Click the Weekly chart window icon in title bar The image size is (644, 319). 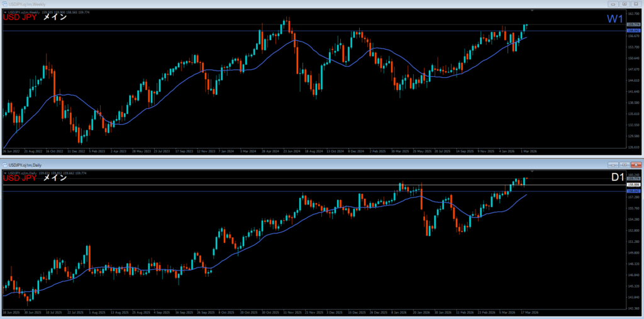pos(4,3)
